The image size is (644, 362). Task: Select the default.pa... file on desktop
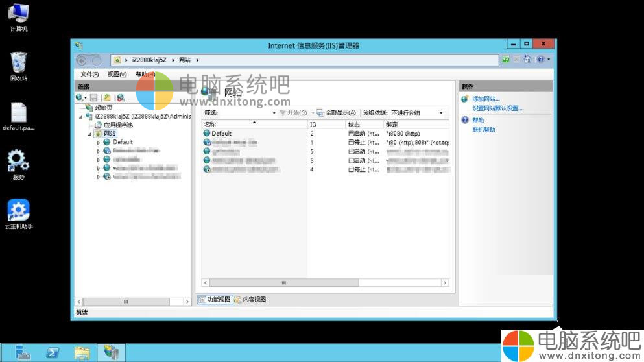pos(18,116)
